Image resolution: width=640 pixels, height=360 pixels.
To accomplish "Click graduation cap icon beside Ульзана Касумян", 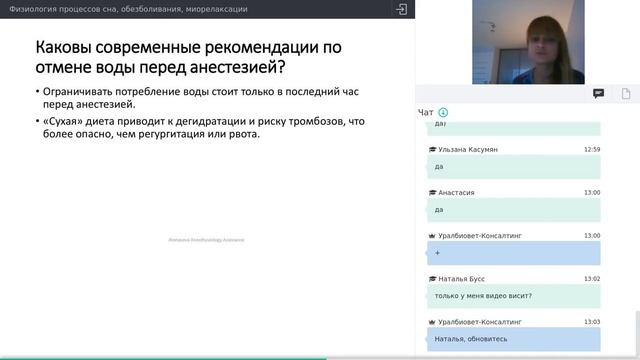I will [x=432, y=149].
